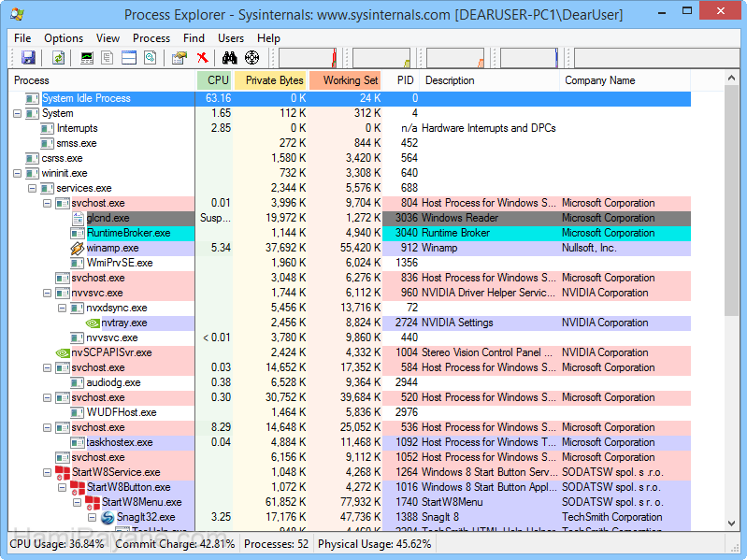The image size is (747, 560).
Task: Click the glcnd.exe document icon
Action: point(78,218)
